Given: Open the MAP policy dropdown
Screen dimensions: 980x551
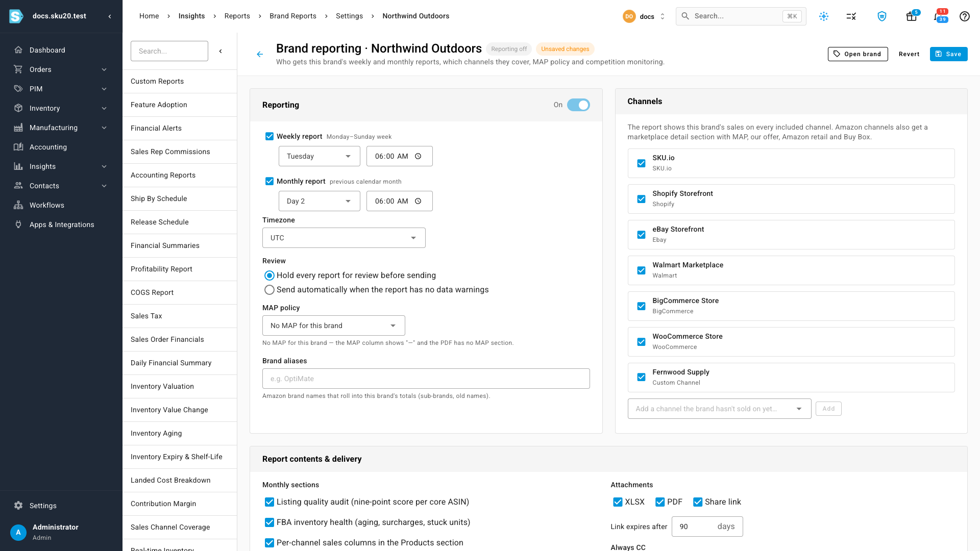Looking at the screenshot, I should point(334,325).
